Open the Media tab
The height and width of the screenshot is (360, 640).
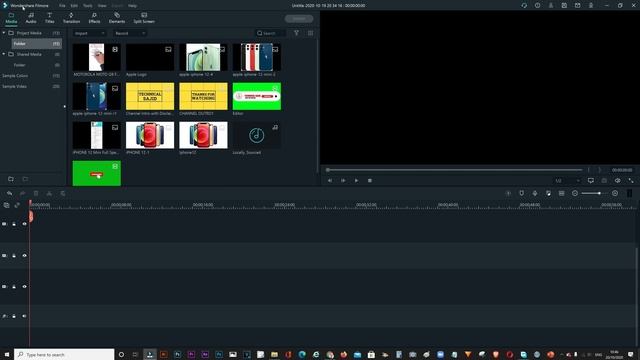pyautogui.click(x=11, y=18)
